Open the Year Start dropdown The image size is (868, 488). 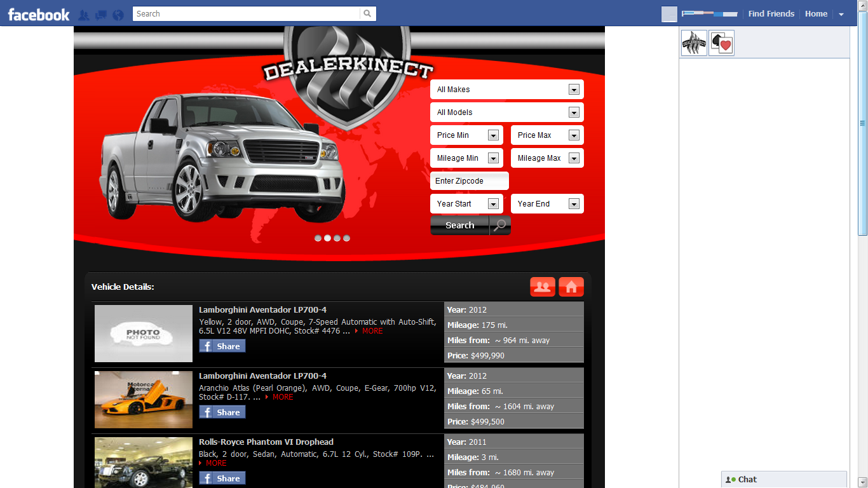(466, 204)
